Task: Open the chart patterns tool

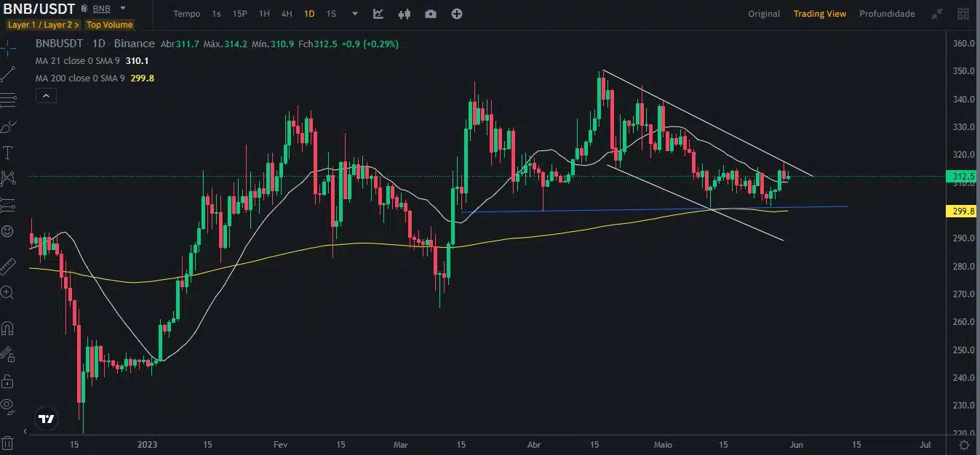Action: [7, 178]
